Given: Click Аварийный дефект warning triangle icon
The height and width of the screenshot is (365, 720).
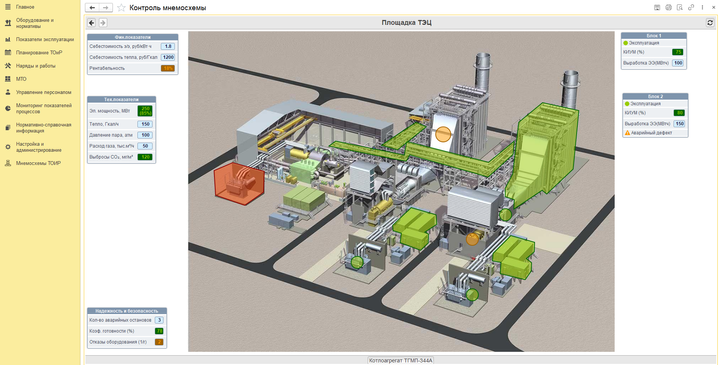Looking at the screenshot, I should pyautogui.click(x=627, y=133).
